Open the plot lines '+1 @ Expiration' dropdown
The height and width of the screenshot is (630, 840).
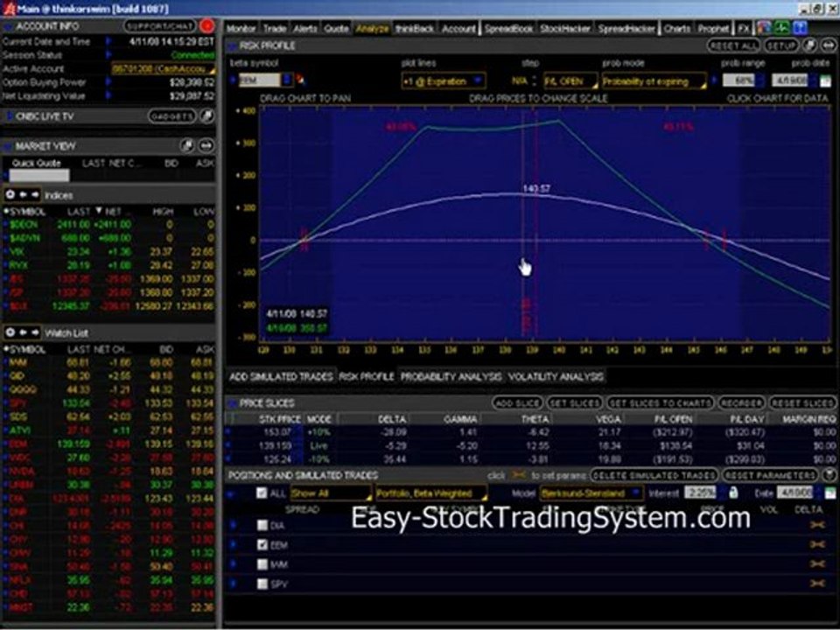coord(444,80)
